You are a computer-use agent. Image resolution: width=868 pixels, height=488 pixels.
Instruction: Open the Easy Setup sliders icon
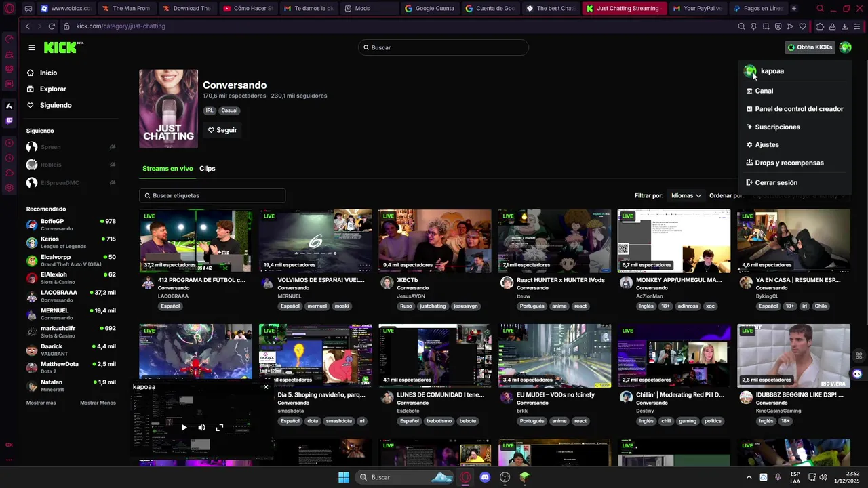pos(857,26)
